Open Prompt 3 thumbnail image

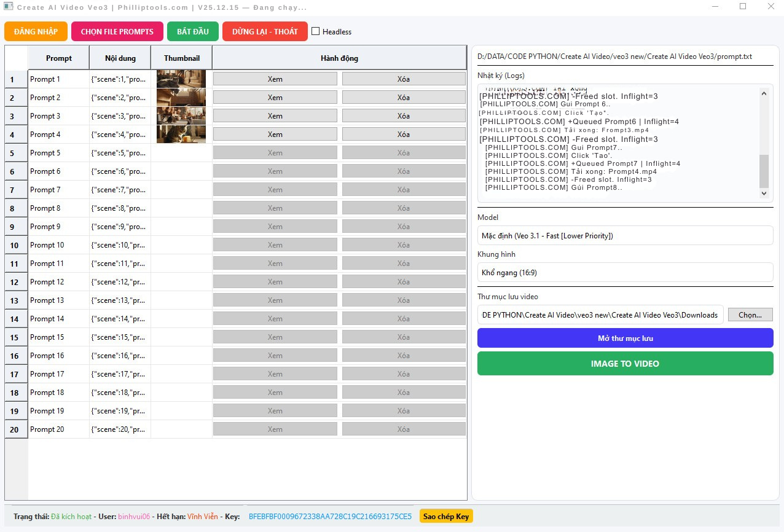point(181,115)
